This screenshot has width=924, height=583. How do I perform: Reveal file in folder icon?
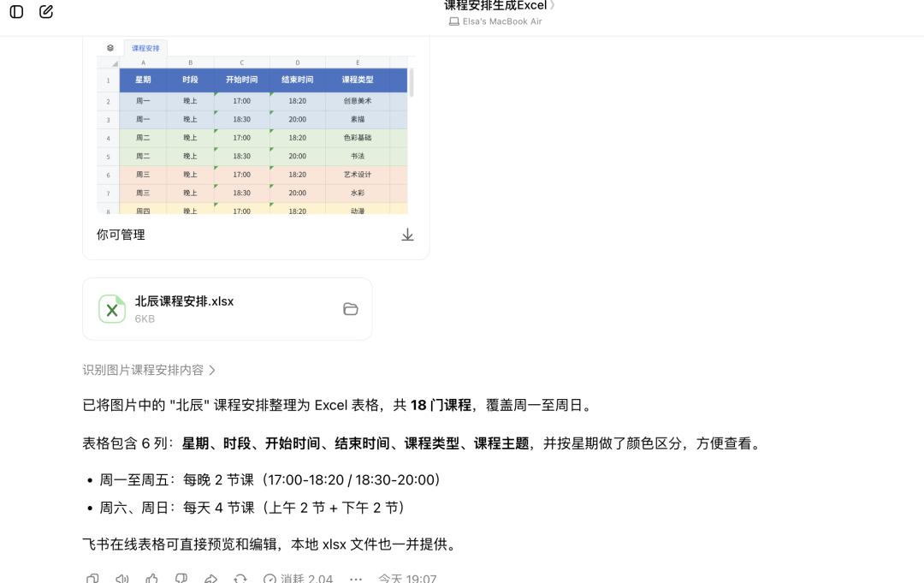click(351, 309)
